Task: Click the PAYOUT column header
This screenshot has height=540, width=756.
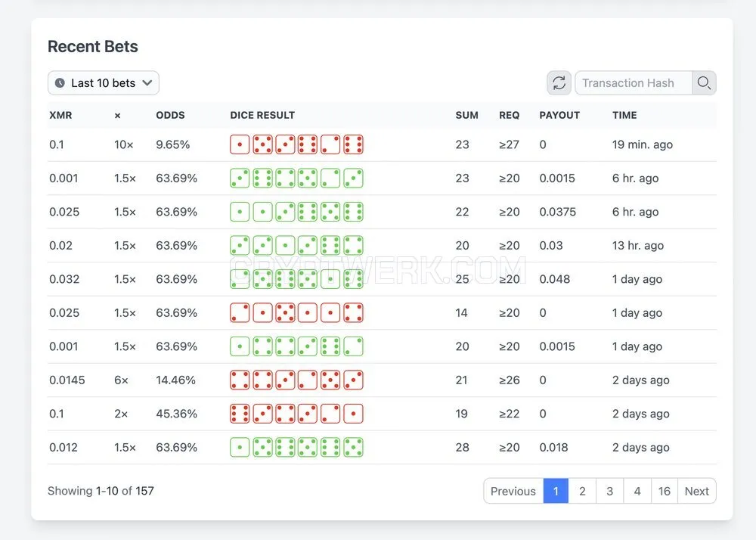Action: pos(559,115)
